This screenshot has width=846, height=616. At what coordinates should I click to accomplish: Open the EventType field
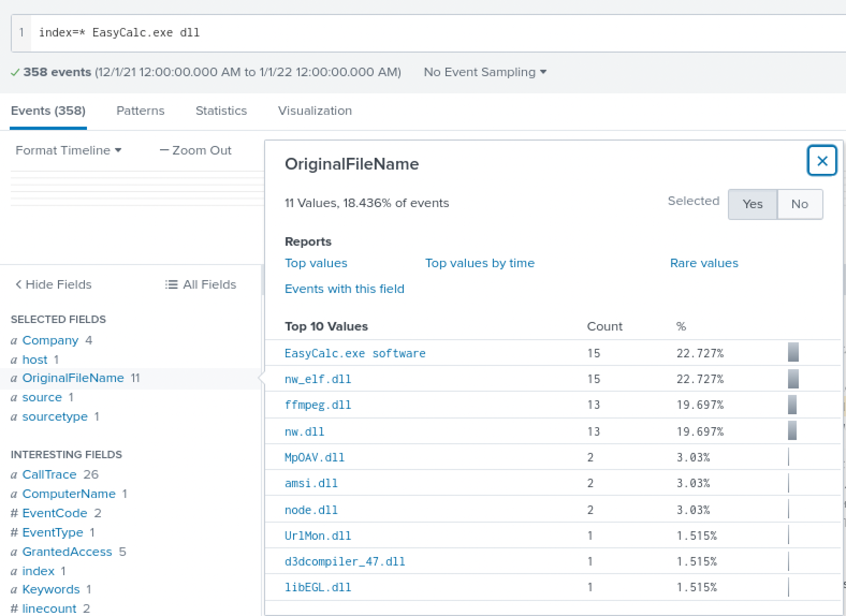point(53,532)
